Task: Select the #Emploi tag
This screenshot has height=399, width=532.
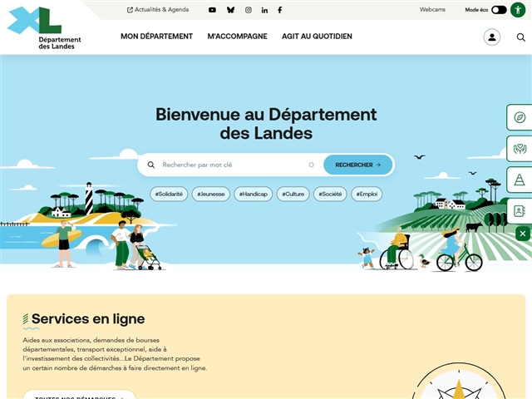Action: pos(367,194)
